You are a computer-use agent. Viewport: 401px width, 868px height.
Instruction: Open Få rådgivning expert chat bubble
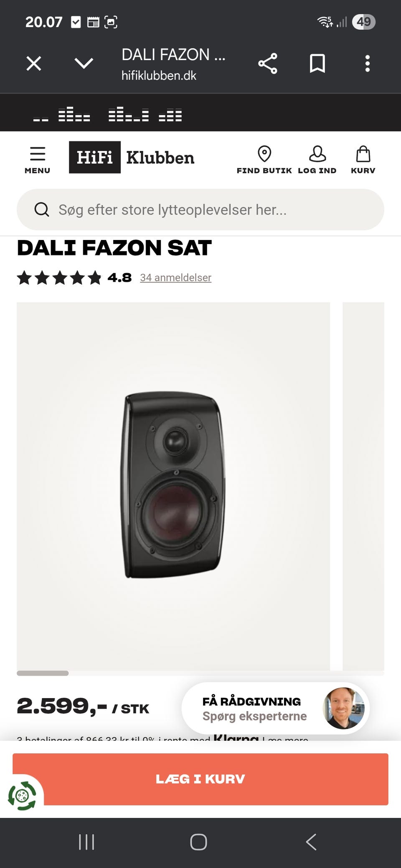tap(276, 708)
